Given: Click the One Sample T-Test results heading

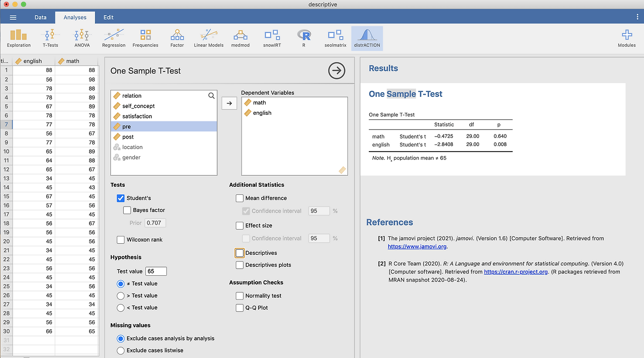Looking at the screenshot, I should (406, 94).
